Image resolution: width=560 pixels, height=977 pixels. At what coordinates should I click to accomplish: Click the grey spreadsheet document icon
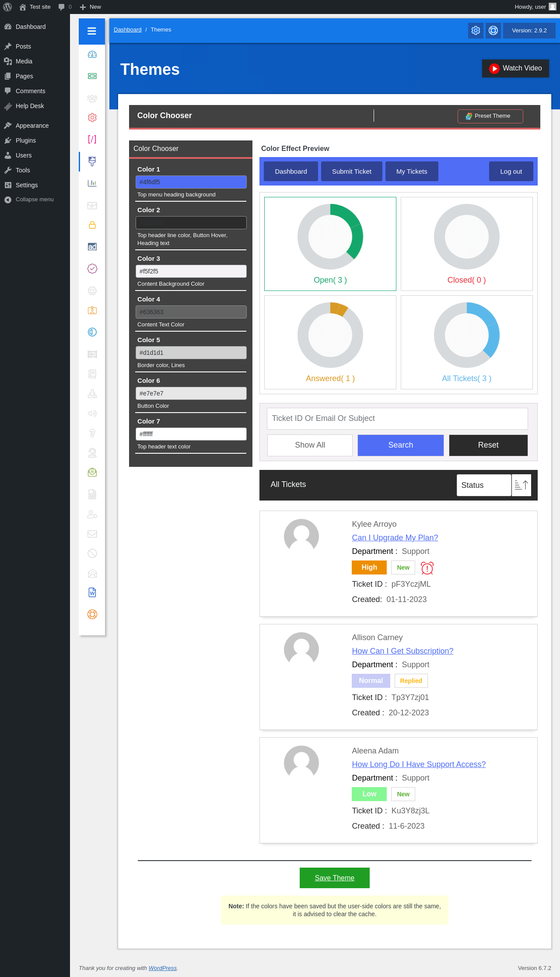click(x=92, y=494)
